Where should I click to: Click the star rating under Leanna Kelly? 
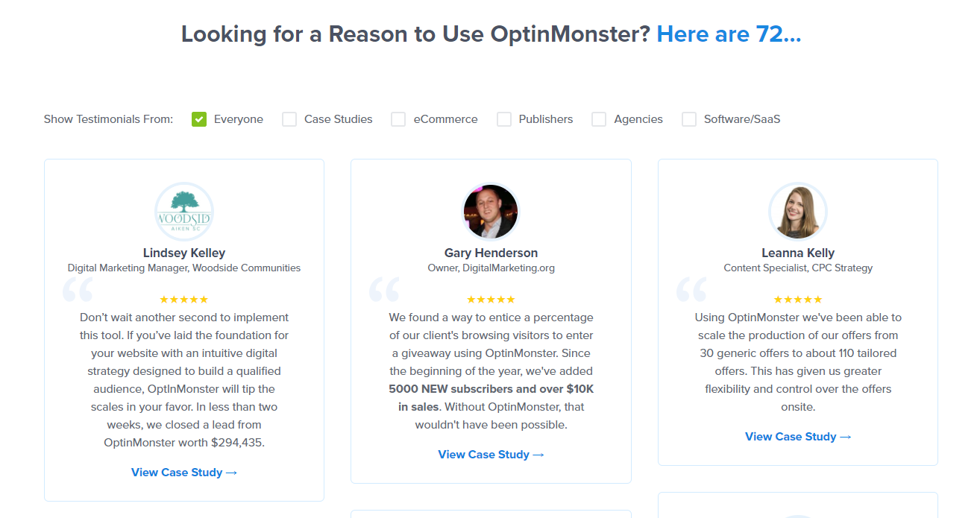point(797,300)
